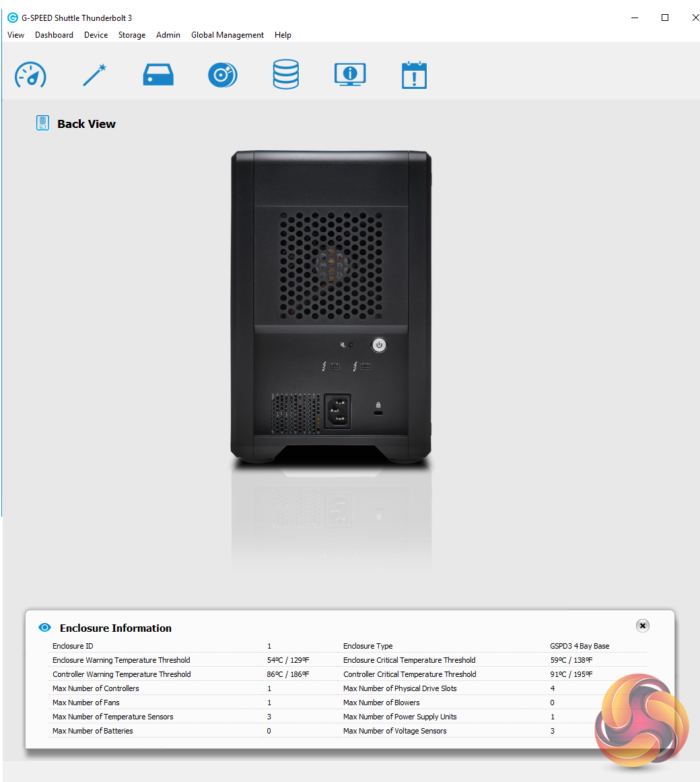Select the 54ºC / 129ºF value
This screenshot has height=782, width=700.
tap(288, 660)
